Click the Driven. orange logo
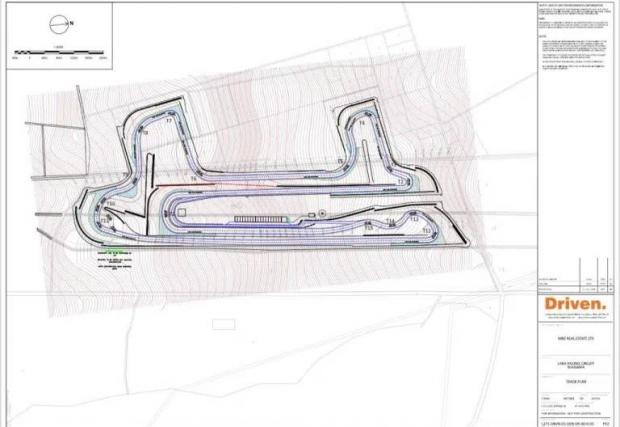Viewport: 620px width, 427px height. tap(575, 303)
